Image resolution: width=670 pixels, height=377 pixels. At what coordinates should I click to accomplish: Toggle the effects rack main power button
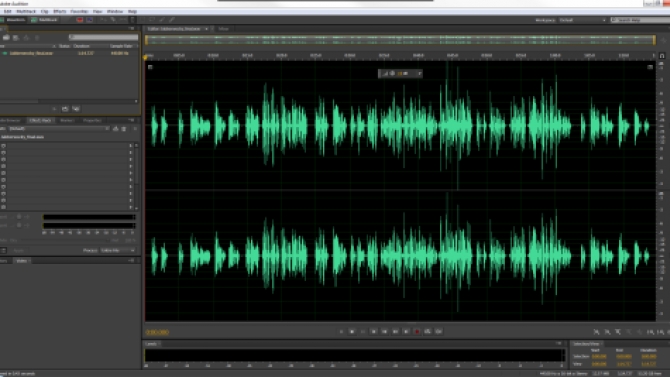pos(3,250)
